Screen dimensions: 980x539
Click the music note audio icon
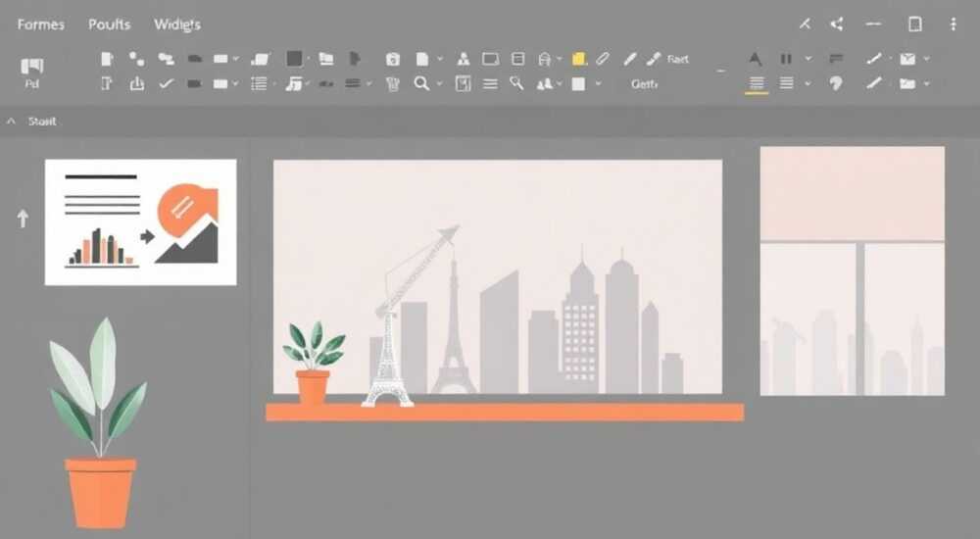293,83
